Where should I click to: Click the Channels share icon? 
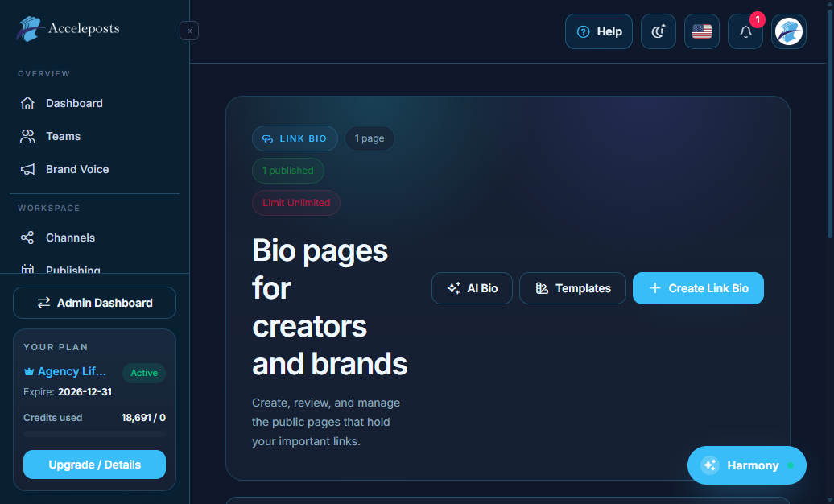pyautogui.click(x=27, y=238)
